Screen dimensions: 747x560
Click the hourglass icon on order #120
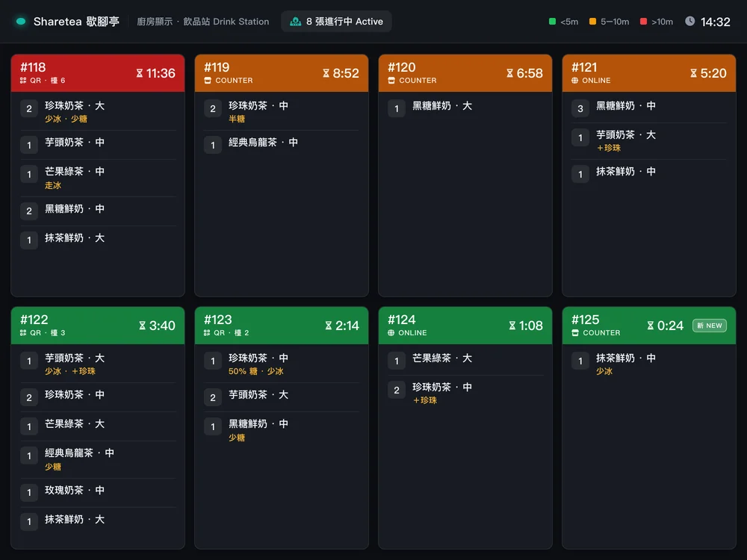[509, 73]
